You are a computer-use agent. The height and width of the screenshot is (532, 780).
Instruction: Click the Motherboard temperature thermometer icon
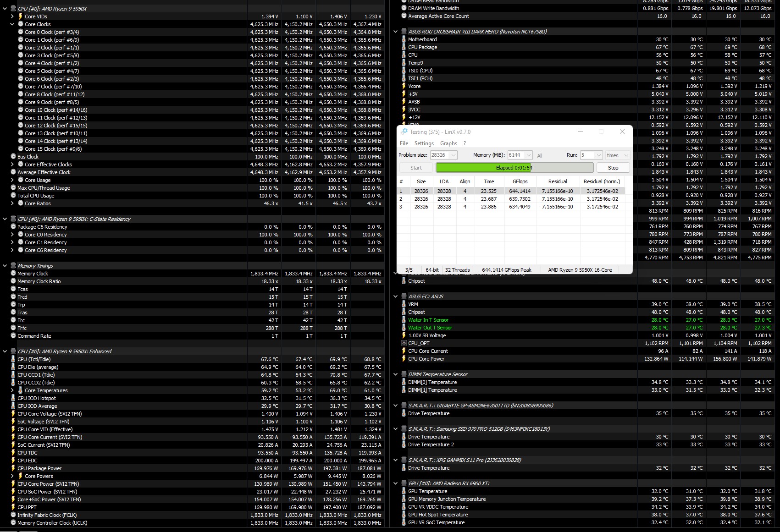tap(404, 39)
